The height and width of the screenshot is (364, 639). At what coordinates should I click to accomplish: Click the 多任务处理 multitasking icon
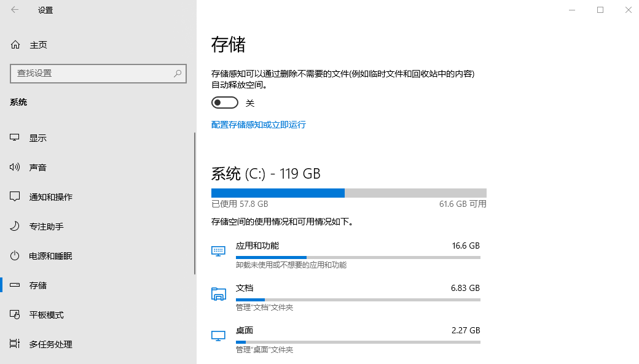click(15, 344)
